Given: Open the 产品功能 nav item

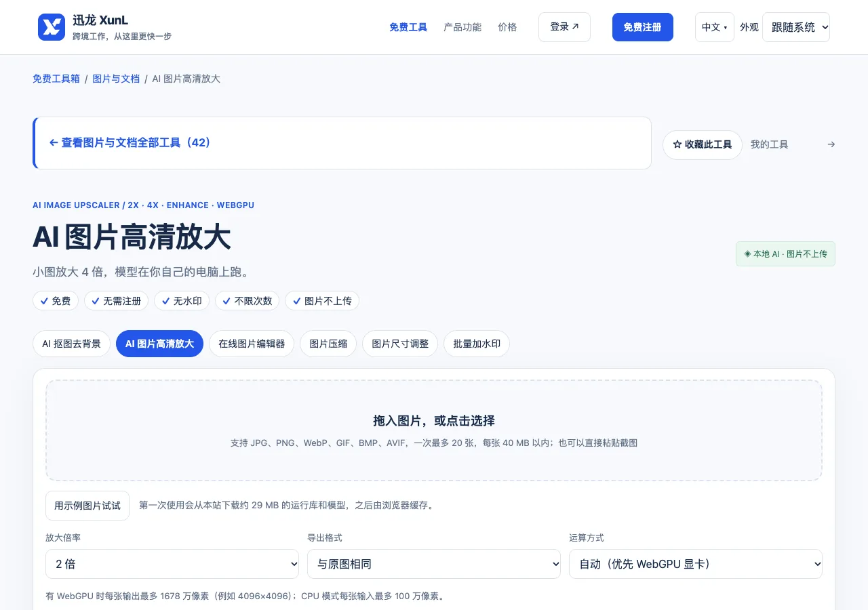Looking at the screenshot, I should (462, 27).
